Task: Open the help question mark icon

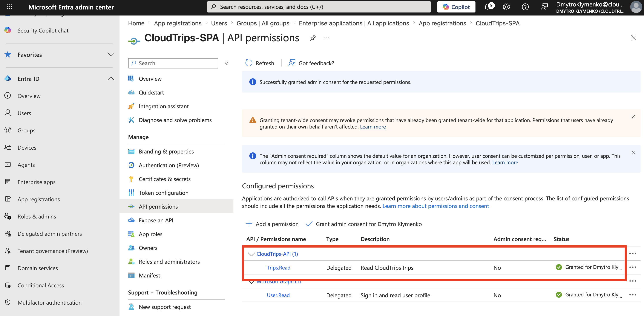Action: click(x=525, y=7)
